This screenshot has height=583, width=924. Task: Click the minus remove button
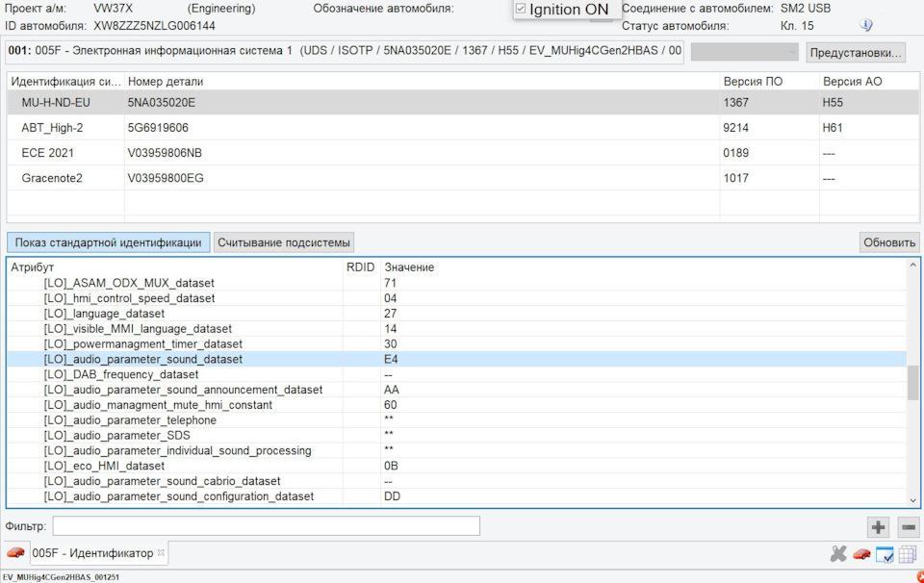[x=908, y=527]
